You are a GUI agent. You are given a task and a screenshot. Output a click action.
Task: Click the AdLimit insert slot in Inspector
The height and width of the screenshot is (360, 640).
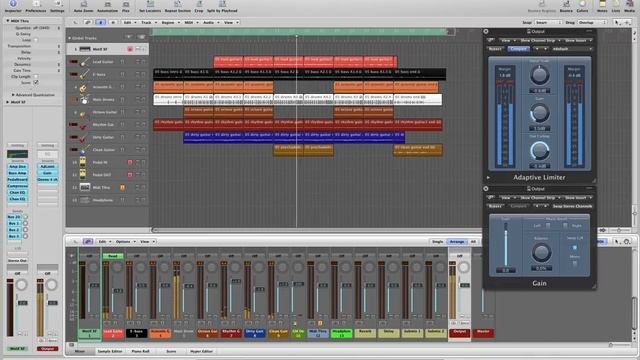[47, 167]
